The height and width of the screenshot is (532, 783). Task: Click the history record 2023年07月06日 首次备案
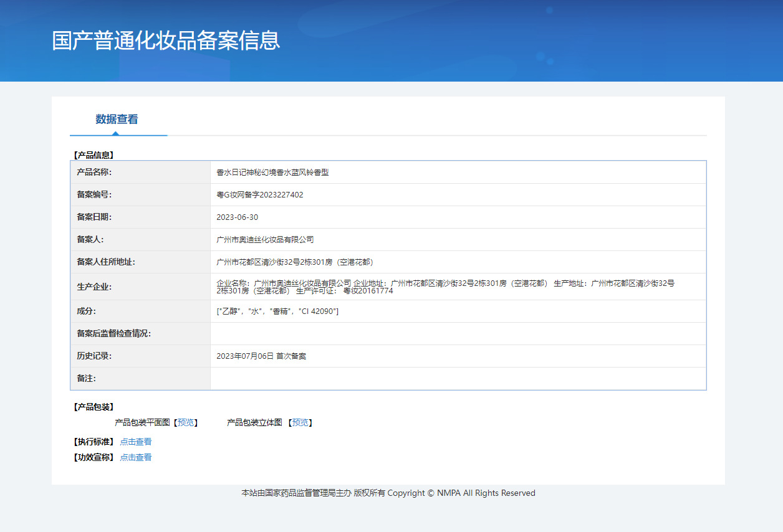[x=261, y=356]
